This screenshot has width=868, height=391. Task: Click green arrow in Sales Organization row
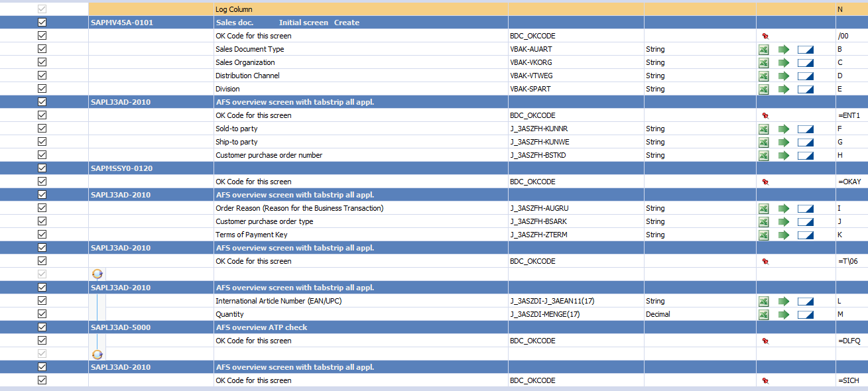point(784,62)
